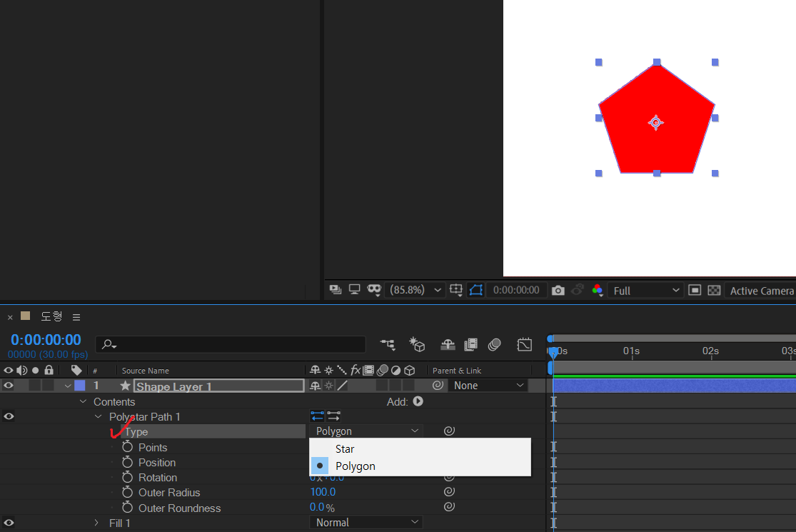The width and height of the screenshot is (796, 532).
Task: Click the Outer Roundness stopwatch icon
Action: point(127,507)
